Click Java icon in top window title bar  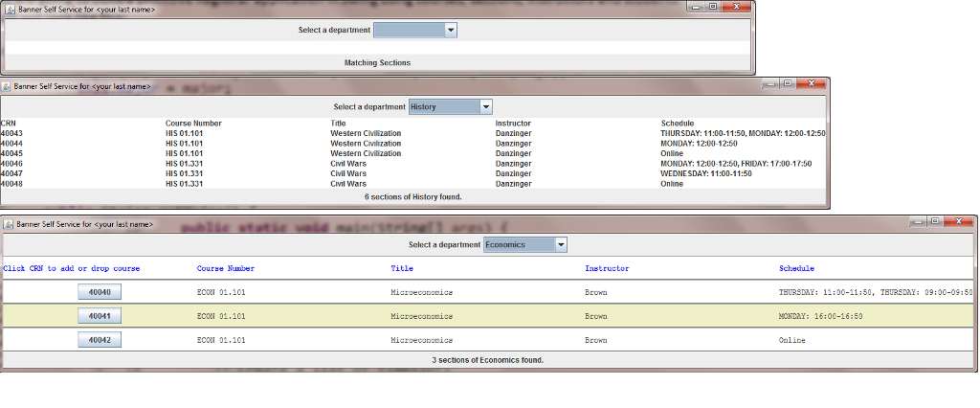point(10,10)
